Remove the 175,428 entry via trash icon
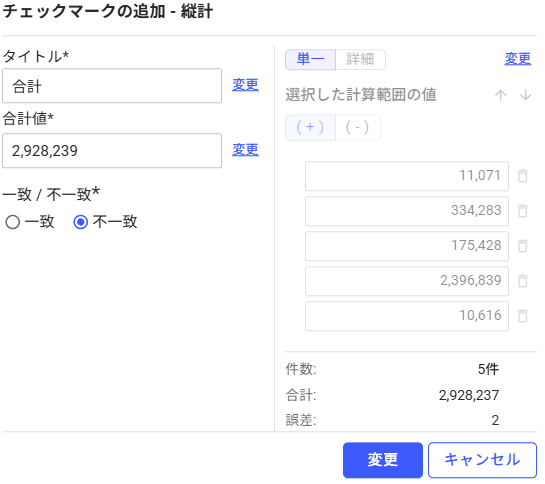 (522, 246)
